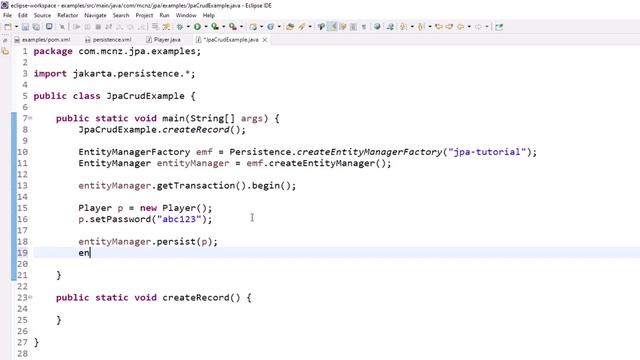Open the Project menu
640x360 pixels.
coord(144,15)
